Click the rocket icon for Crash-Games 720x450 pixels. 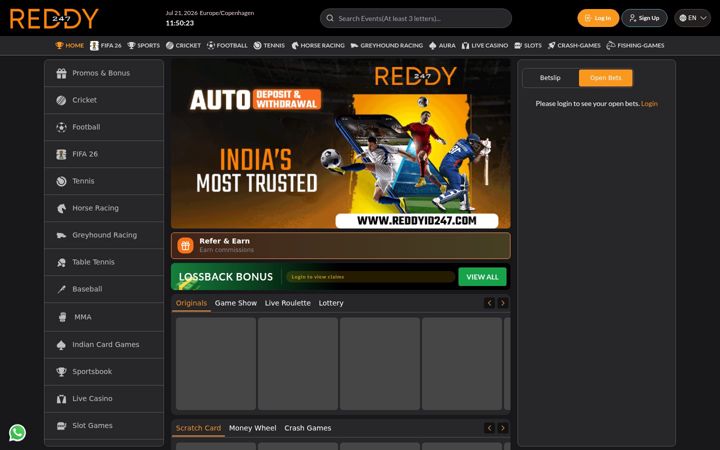click(551, 45)
